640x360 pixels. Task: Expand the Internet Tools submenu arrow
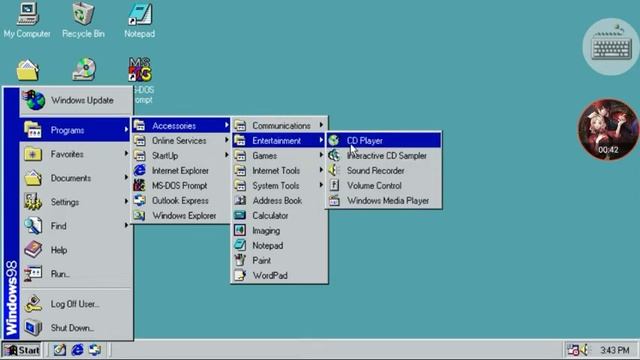(321, 170)
